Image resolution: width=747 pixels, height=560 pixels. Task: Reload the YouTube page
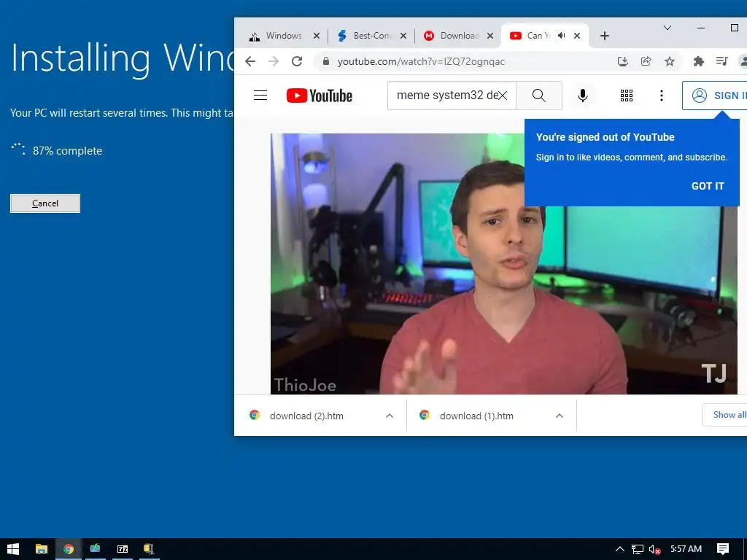tap(297, 61)
